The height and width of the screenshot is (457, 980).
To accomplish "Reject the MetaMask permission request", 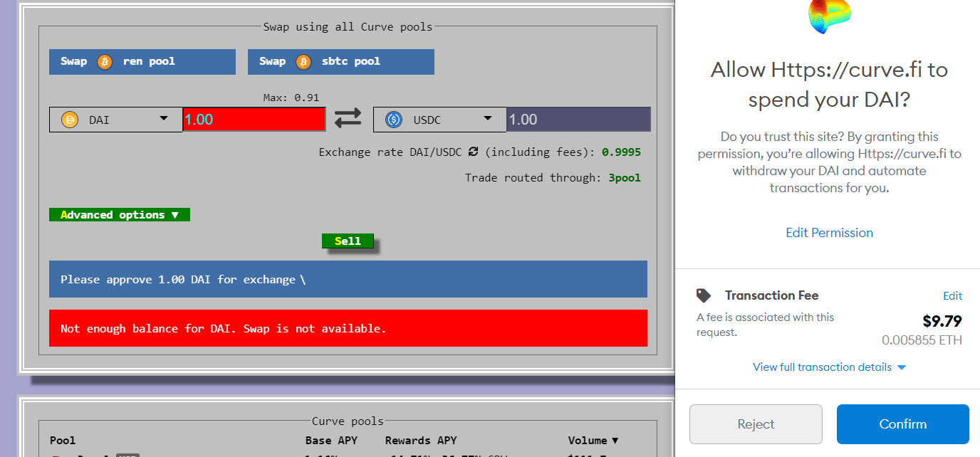I will coord(756,424).
